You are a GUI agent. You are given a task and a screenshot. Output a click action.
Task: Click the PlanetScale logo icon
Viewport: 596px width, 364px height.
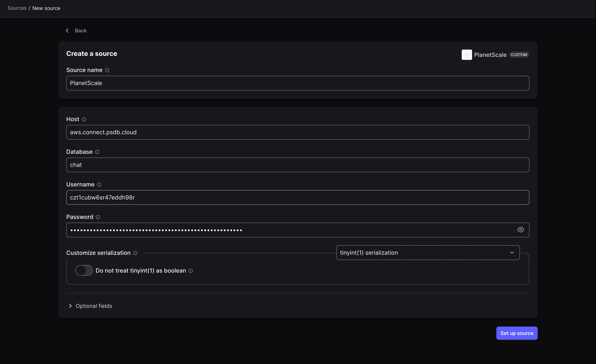click(467, 55)
